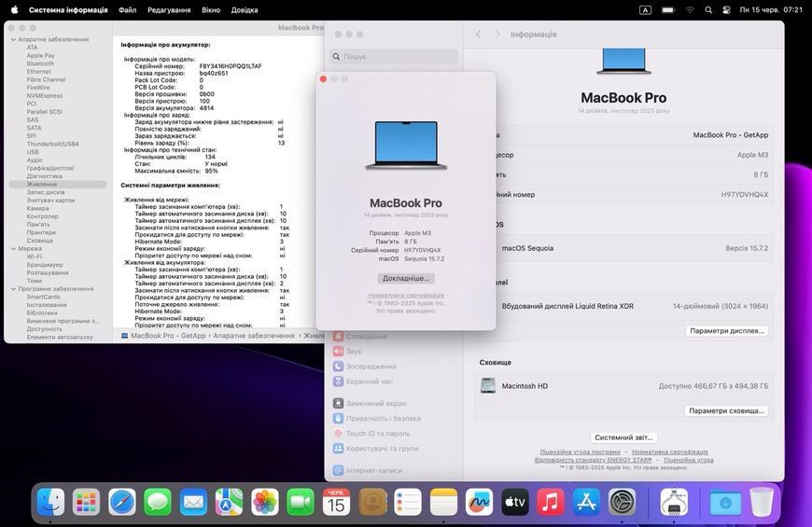812x527 pixels.
Task: Open Messages app in the Dock
Action: pyautogui.click(x=158, y=502)
